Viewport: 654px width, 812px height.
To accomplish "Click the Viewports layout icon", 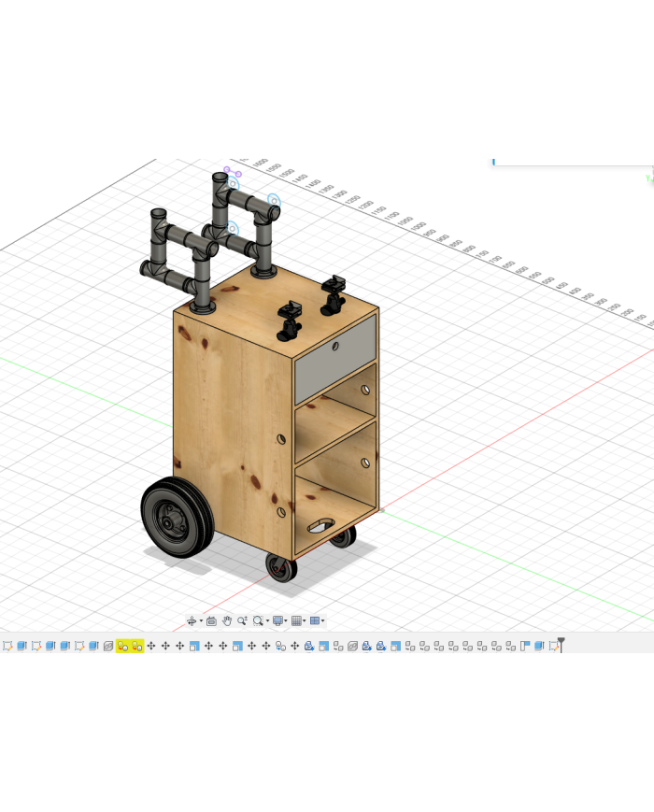I will pos(314,620).
